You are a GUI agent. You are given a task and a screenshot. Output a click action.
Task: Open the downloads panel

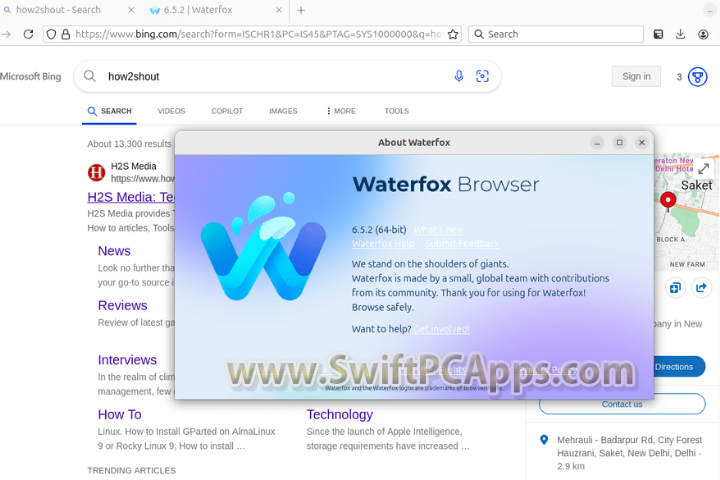(x=681, y=34)
